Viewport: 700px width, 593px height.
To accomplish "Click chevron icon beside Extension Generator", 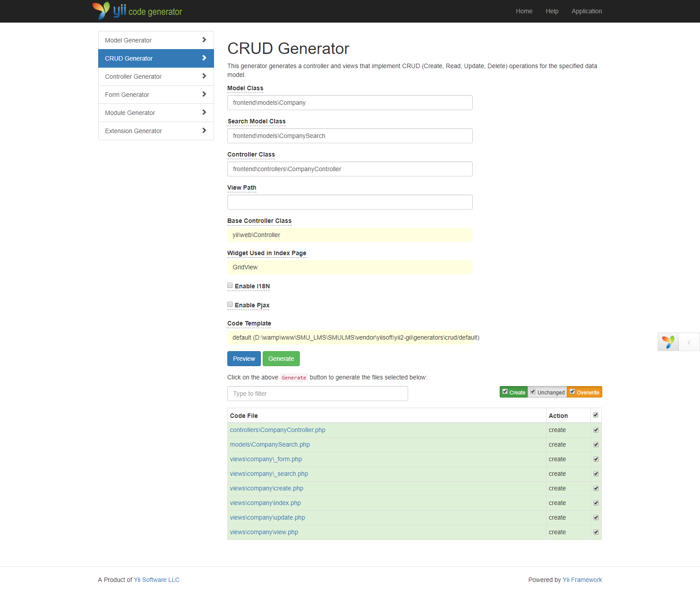I will (204, 130).
